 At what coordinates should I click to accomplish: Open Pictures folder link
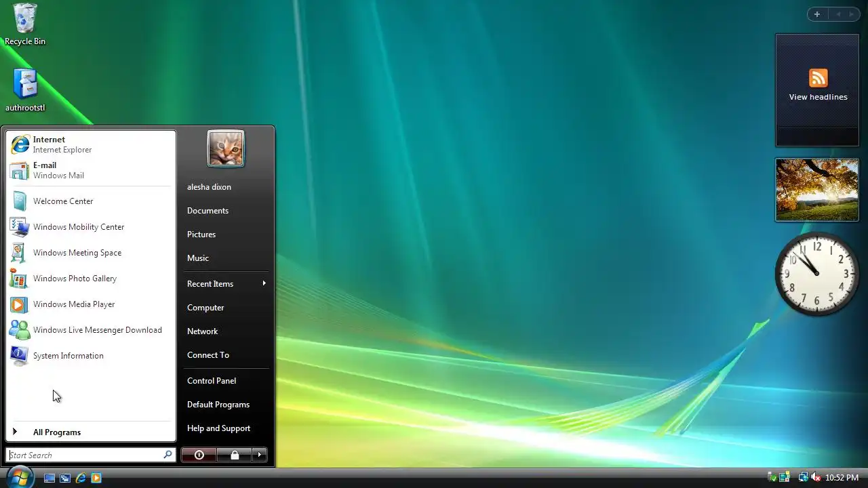point(225,235)
